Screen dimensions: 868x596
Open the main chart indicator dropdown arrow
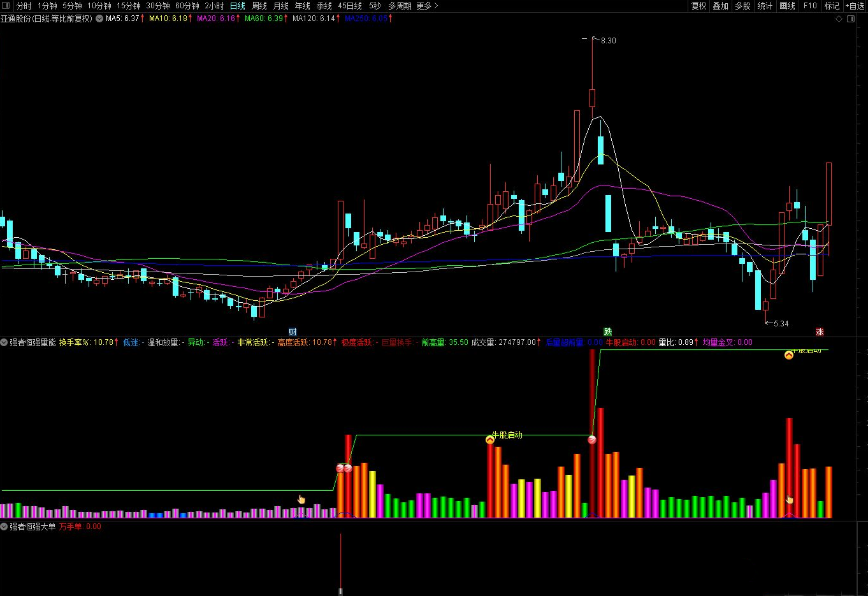[99, 18]
